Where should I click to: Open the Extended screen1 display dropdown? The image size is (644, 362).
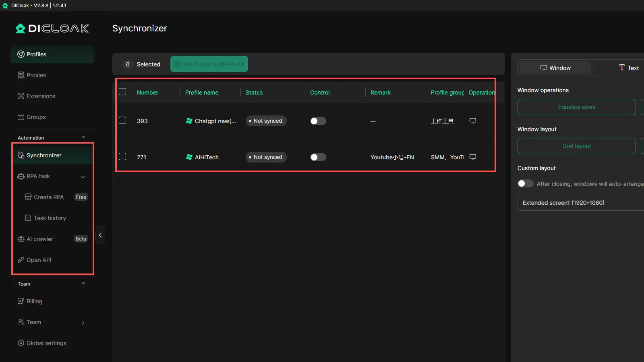(x=580, y=203)
